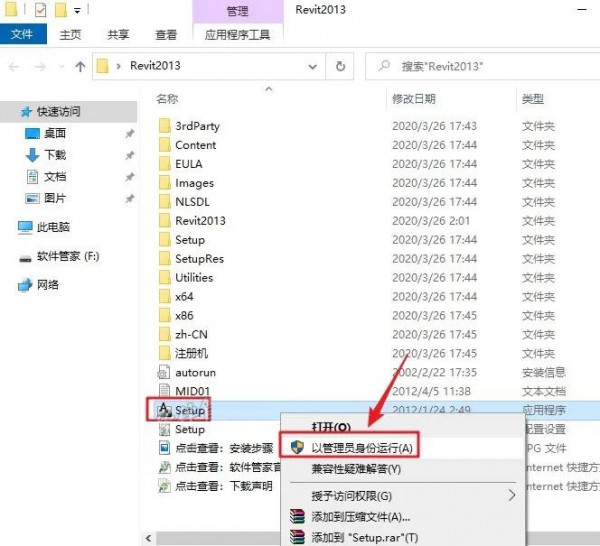Switch to the 主页 ribbon tab
The height and width of the screenshot is (546, 600).
(70, 35)
